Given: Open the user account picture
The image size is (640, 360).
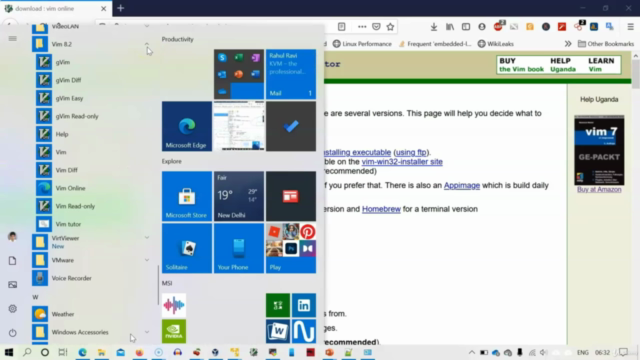Looking at the screenshot, I should click(13, 237).
